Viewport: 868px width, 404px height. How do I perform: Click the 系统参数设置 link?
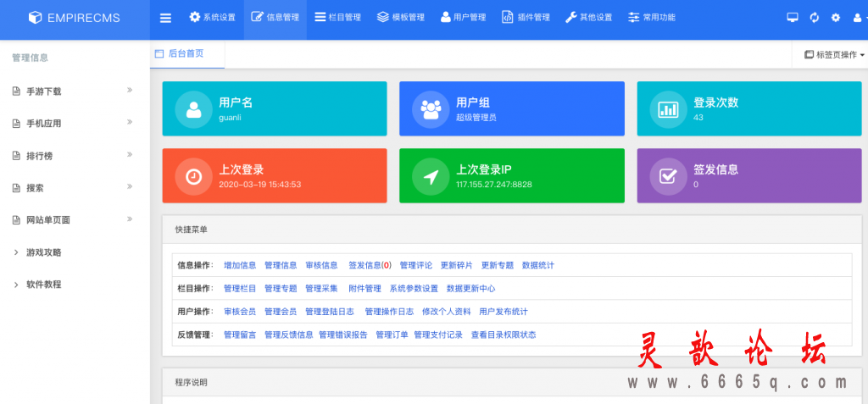click(x=414, y=288)
